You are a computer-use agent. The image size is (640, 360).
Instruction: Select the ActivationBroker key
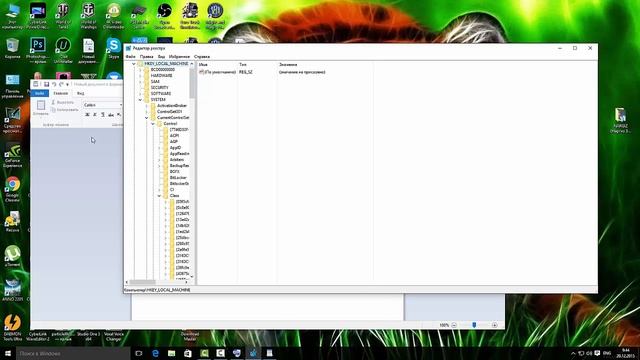(172, 106)
